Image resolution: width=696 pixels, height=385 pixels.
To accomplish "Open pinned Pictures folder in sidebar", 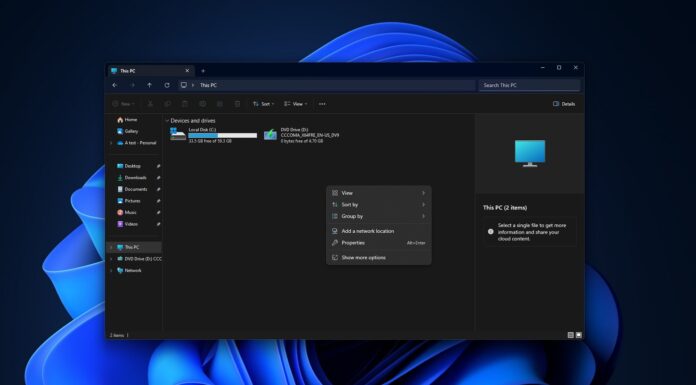I will pos(133,201).
